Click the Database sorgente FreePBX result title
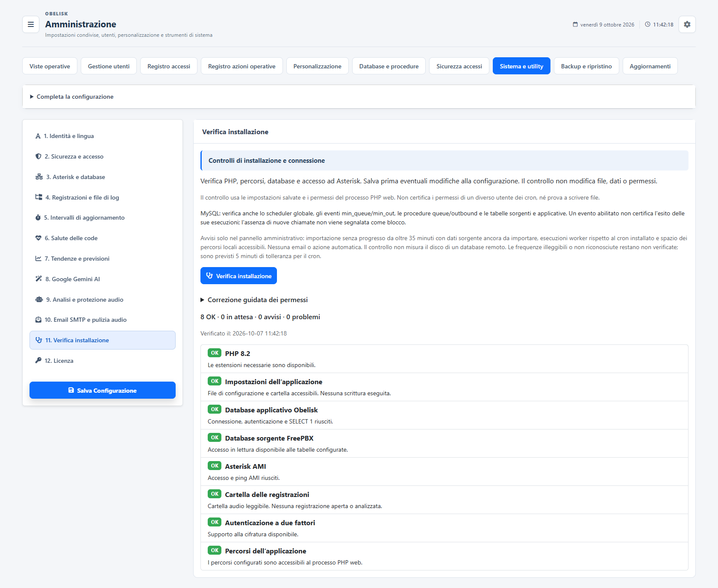The height and width of the screenshot is (588, 718). pyautogui.click(x=269, y=438)
